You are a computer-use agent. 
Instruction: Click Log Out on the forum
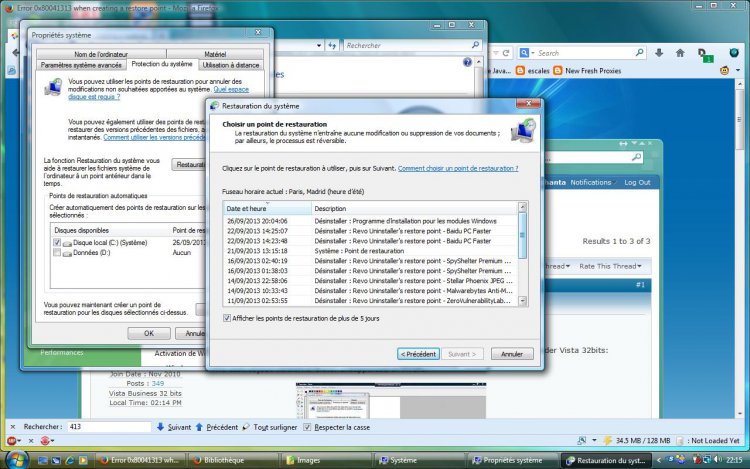(637, 183)
